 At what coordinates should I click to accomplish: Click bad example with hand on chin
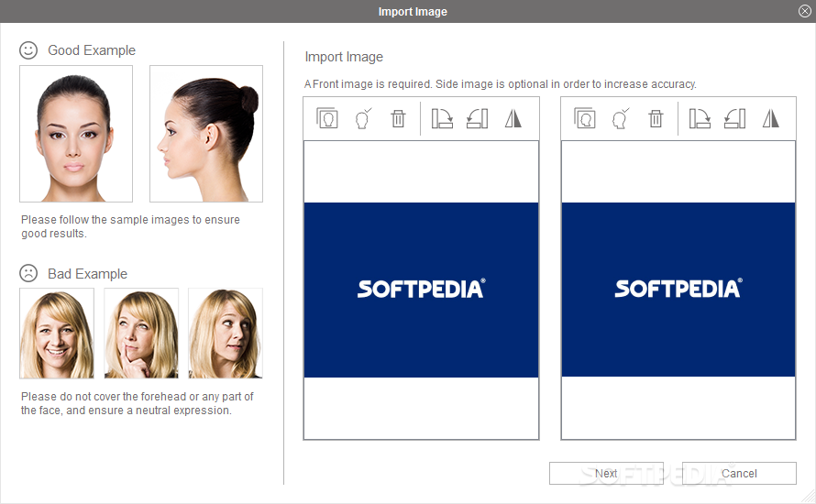(x=141, y=334)
